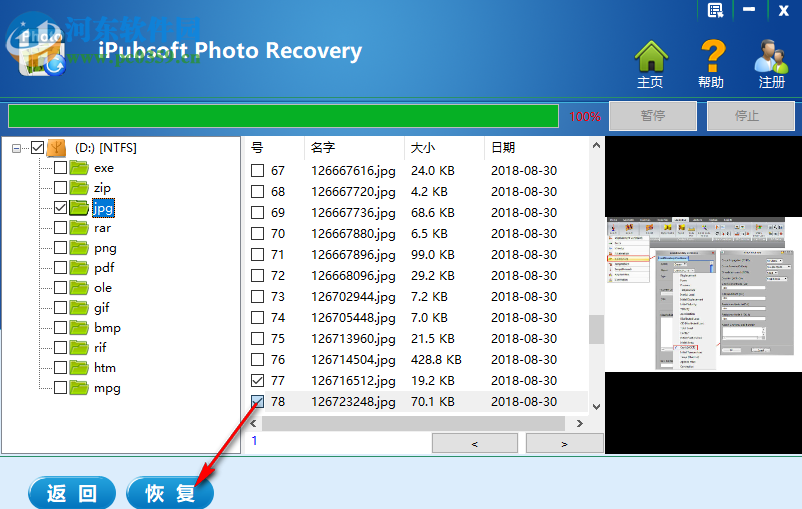Click the png folder icon
Viewport: 802px width, 509px height.
79,248
